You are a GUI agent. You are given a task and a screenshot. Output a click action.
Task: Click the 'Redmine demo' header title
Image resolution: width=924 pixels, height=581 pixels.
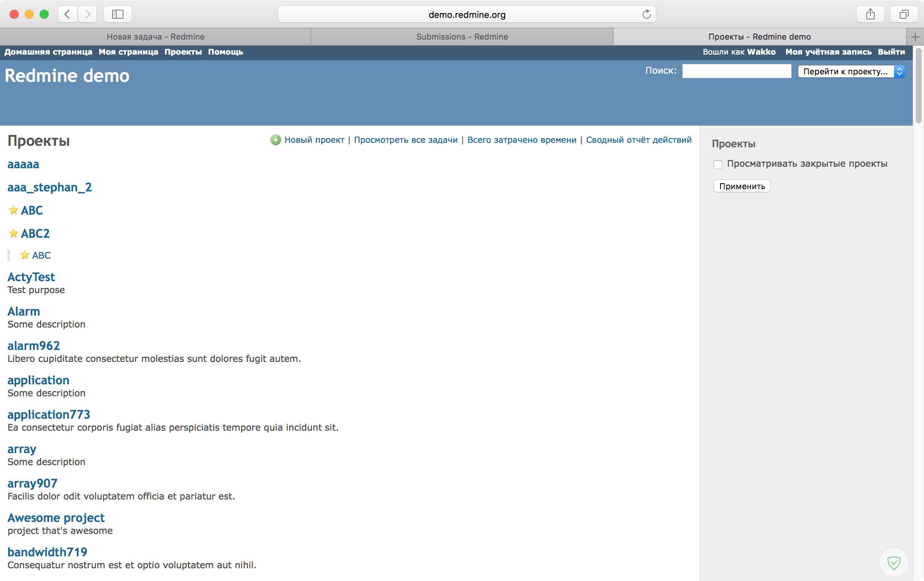(67, 76)
